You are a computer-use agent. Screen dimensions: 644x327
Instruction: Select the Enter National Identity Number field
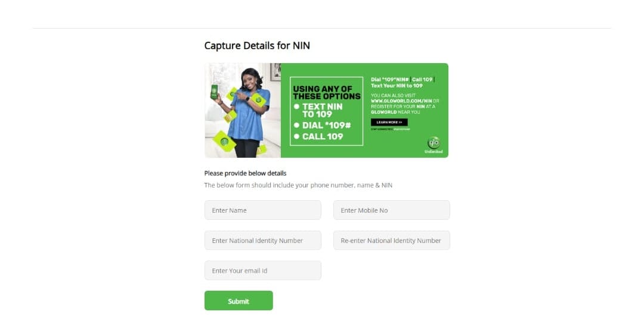click(263, 241)
